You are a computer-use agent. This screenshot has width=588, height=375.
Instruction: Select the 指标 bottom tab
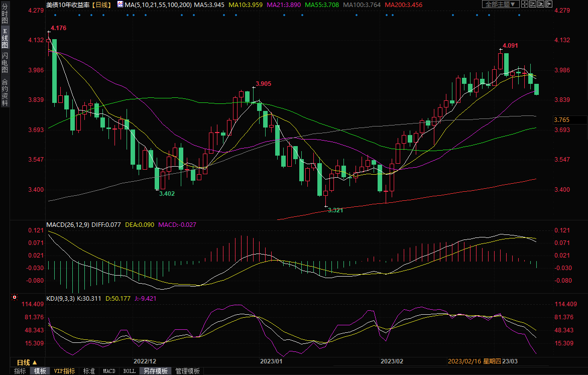point(20,371)
